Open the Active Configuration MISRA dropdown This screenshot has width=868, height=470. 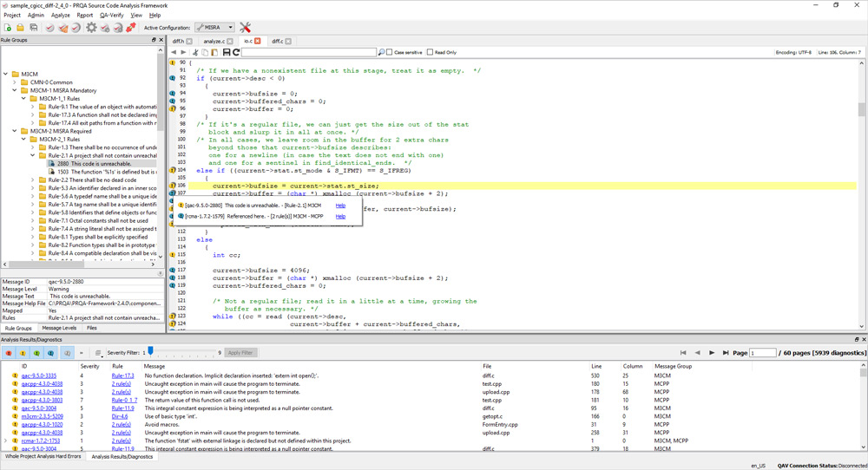(x=214, y=28)
